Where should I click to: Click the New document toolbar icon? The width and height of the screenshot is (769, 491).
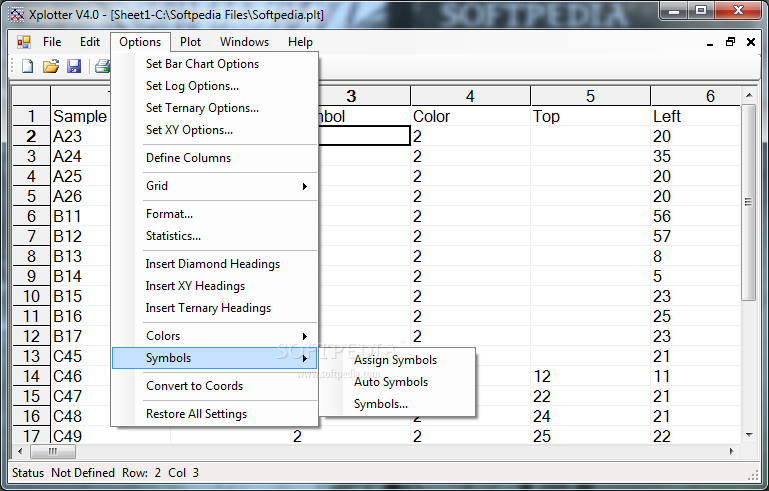(27, 66)
